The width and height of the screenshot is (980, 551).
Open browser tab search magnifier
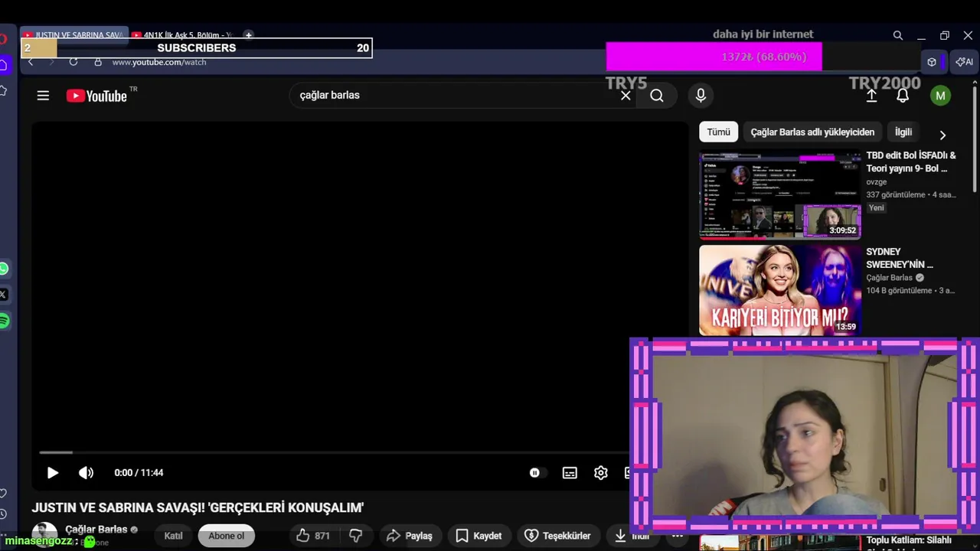point(898,35)
